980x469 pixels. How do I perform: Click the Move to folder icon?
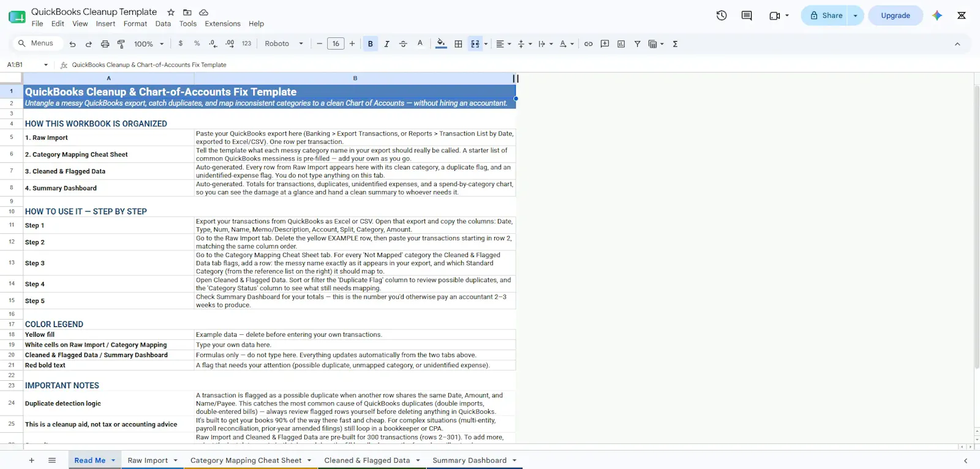click(x=187, y=12)
